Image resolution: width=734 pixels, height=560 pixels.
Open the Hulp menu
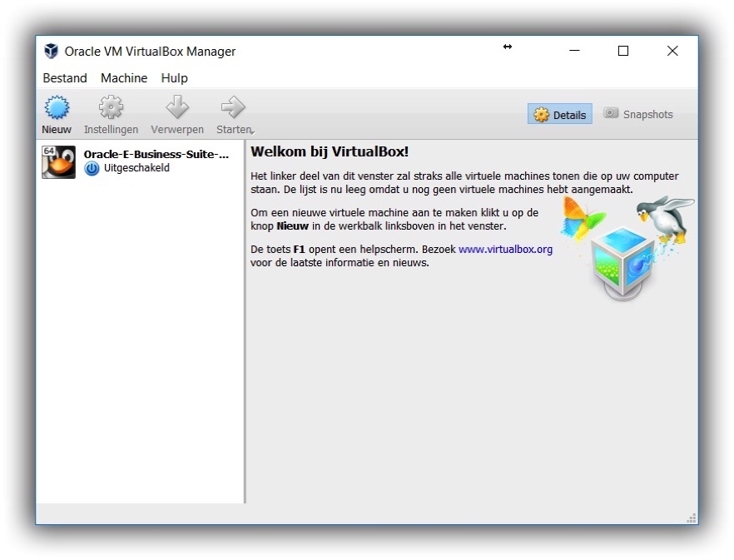tap(174, 77)
